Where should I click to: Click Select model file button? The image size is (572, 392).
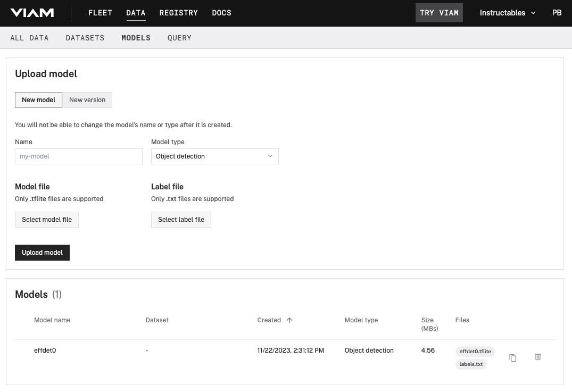47,220
